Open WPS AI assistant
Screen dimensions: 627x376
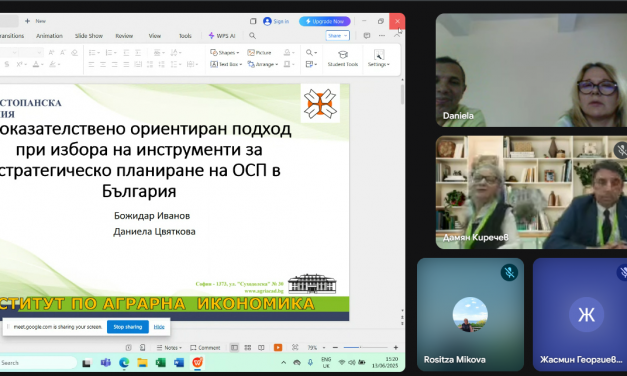pos(222,36)
